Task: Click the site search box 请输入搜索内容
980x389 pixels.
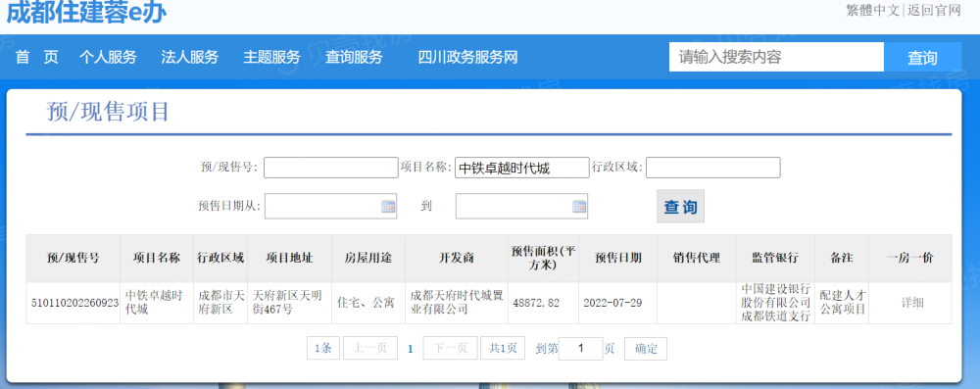Action: tap(776, 57)
